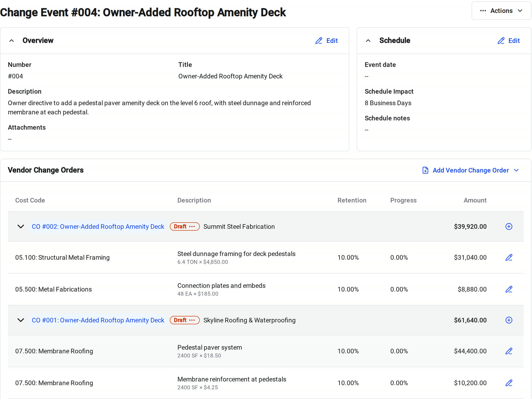The width and height of the screenshot is (532, 399).
Task: Add line item to CO #002 plus icon
Action: pyautogui.click(x=509, y=226)
